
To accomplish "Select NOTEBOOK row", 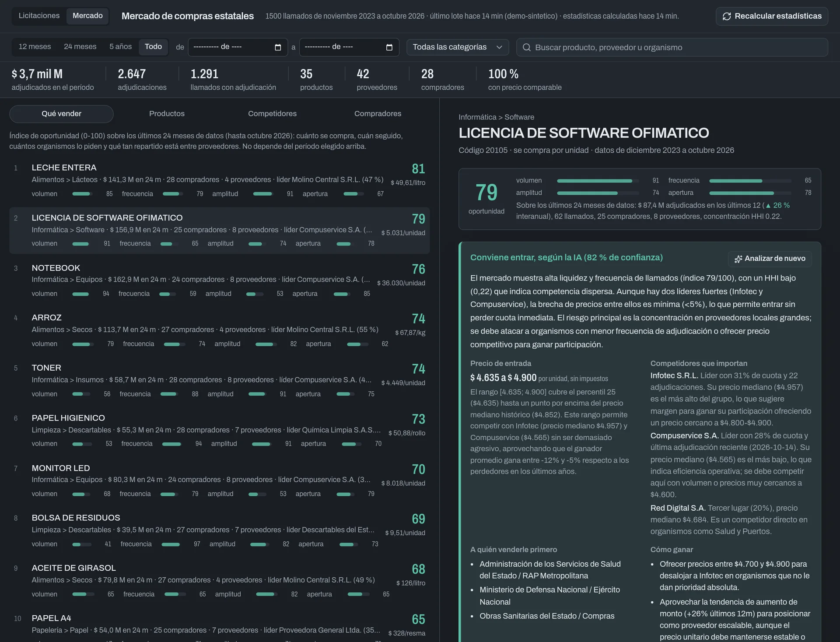I will (220, 281).
